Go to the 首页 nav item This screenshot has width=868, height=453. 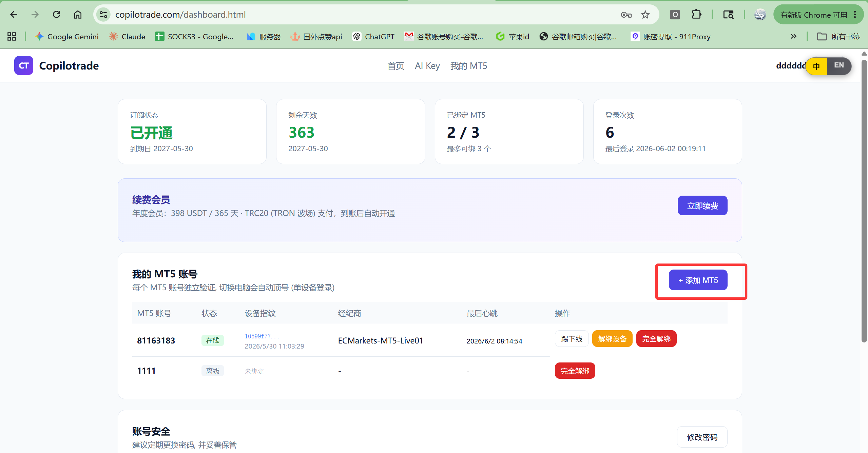pyautogui.click(x=396, y=66)
